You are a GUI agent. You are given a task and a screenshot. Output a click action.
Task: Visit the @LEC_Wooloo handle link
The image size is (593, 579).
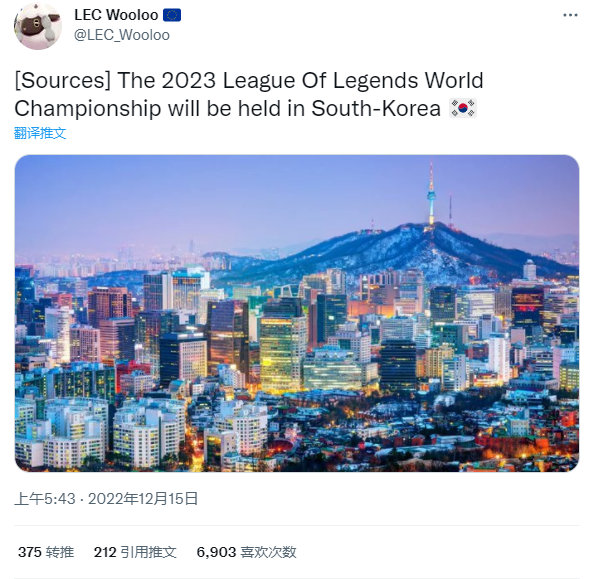[x=122, y=35]
